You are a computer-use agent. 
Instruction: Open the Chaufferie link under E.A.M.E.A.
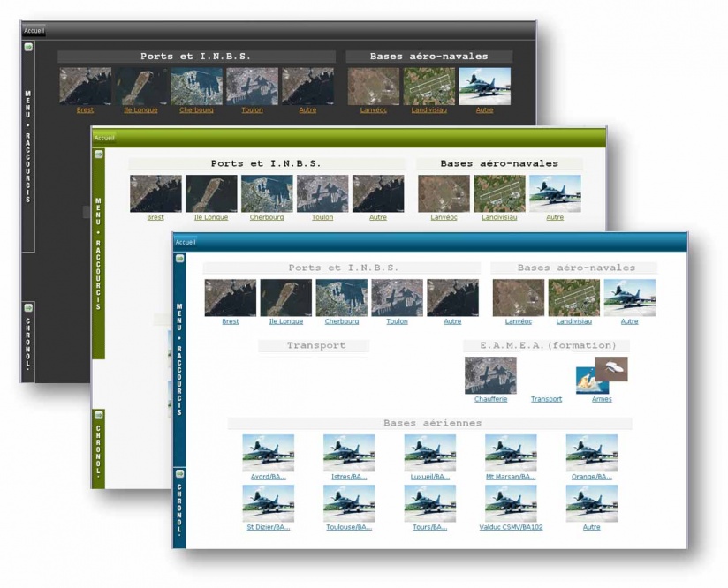pyautogui.click(x=490, y=399)
